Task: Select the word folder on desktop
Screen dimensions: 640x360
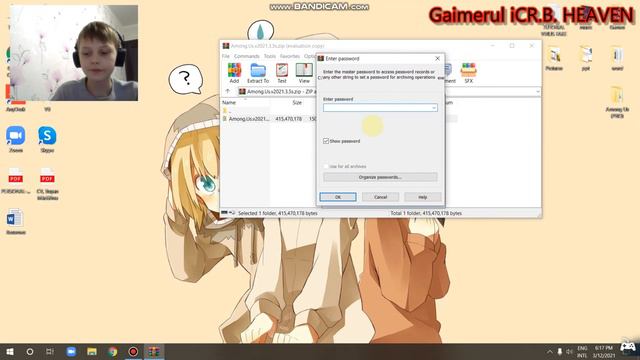Action: 617,59
